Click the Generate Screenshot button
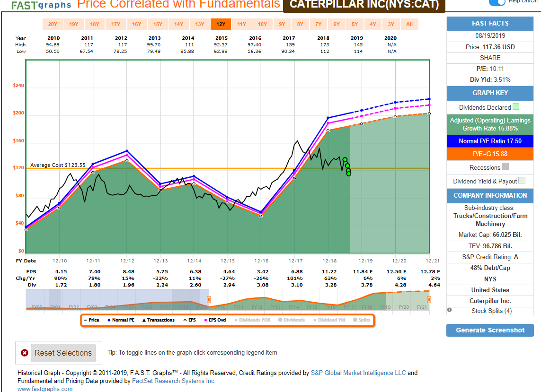The width and height of the screenshot is (541, 392). point(490,330)
